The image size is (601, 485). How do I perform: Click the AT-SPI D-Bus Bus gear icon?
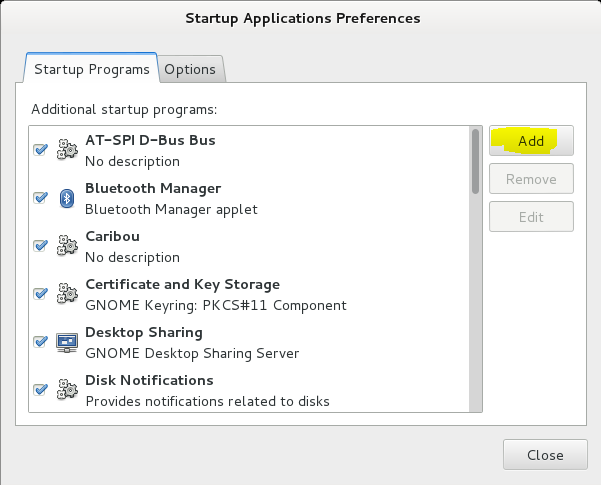(x=67, y=150)
